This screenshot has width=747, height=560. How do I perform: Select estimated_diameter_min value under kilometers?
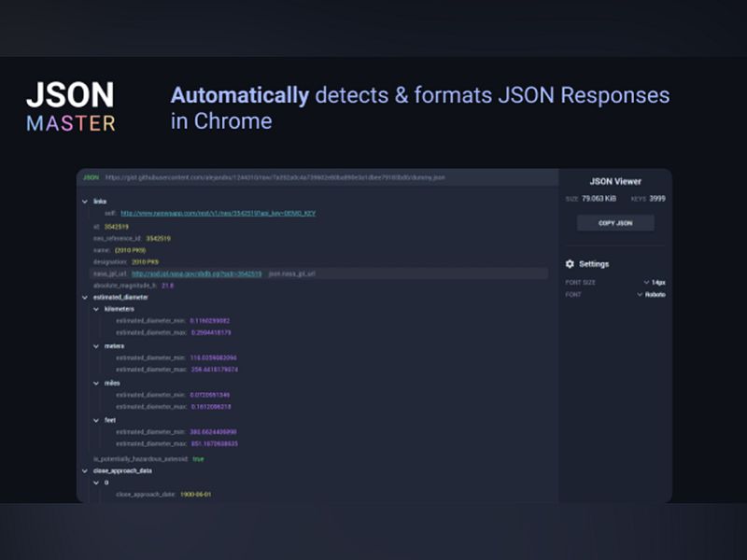pyautogui.click(x=210, y=321)
